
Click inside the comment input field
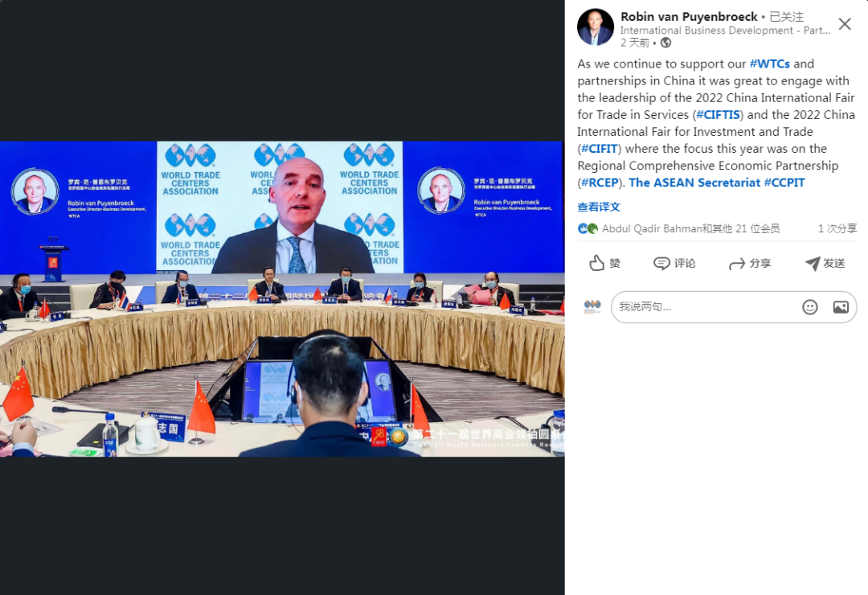tap(706, 307)
